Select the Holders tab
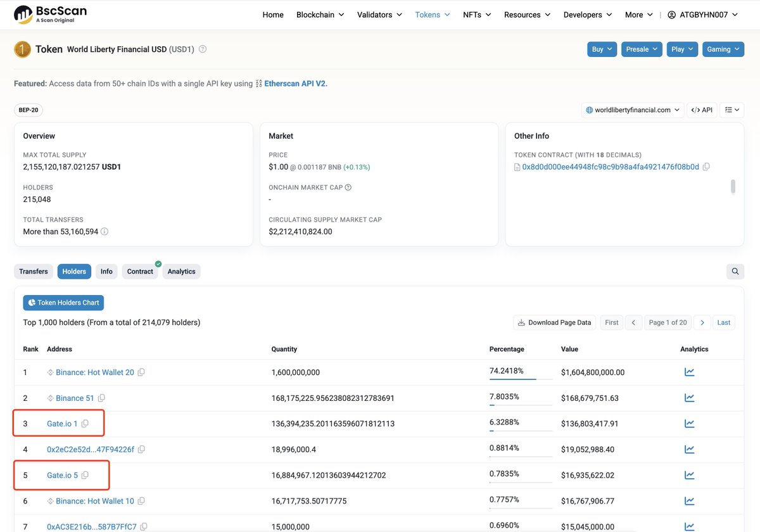 pos(74,271)
